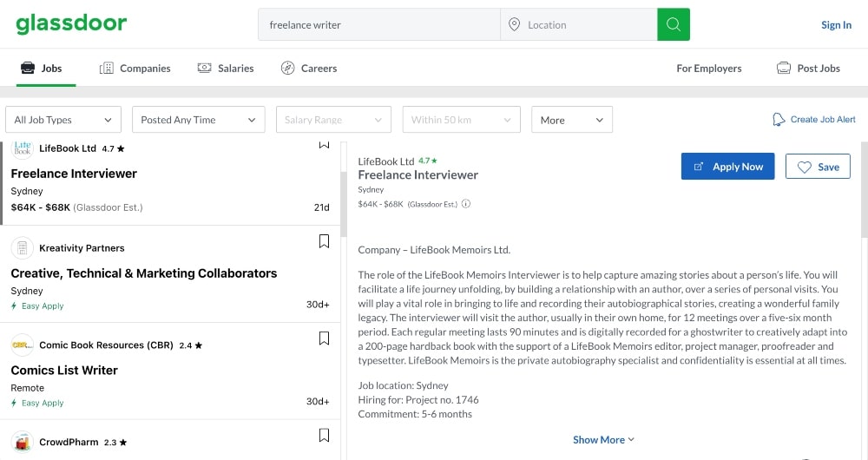The height and width of the screenshot is (460, 868).
Task: Click the Glassdoor logo
Action: pos(71,23)
